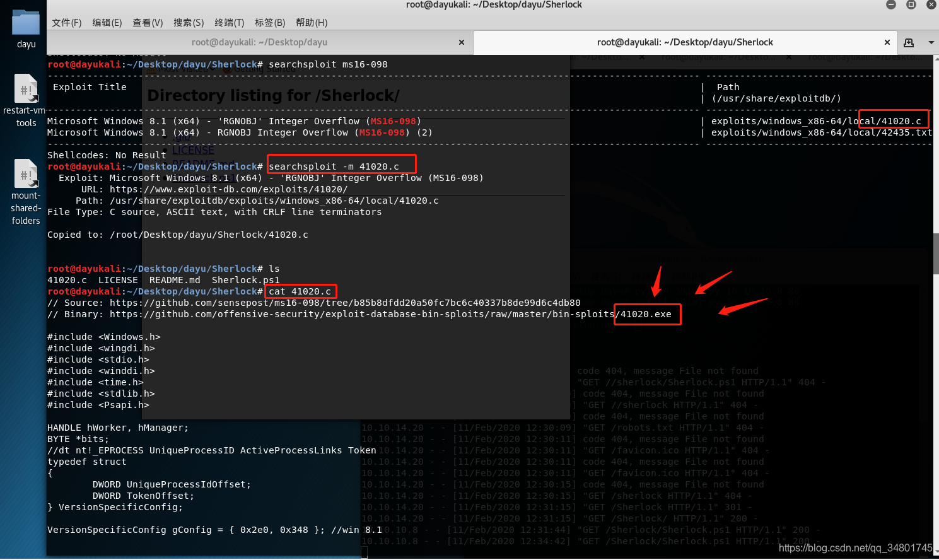Click 'DWORD TokenOffset;' line

[x=143, y=496]
